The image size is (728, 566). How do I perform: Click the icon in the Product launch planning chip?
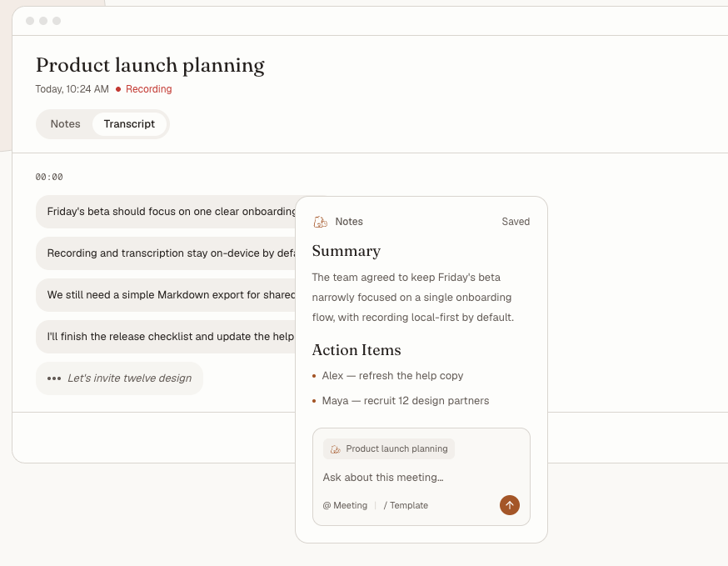tap(335, 449)
